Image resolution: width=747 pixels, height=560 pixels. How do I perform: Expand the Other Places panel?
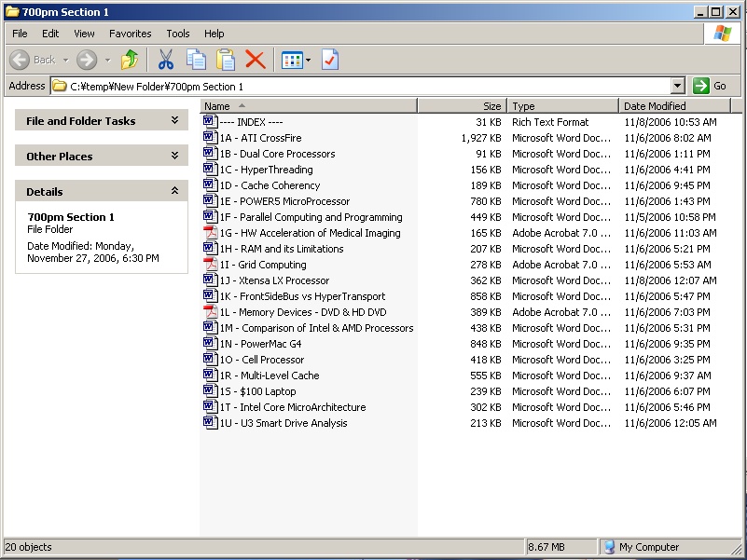(x=174, y=156)
